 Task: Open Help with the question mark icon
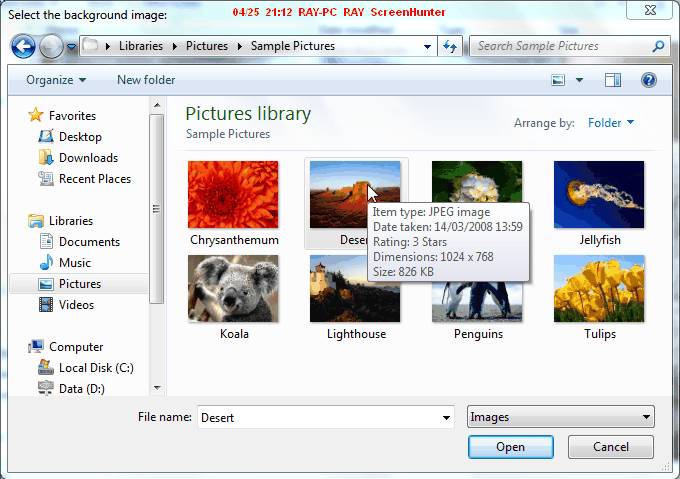click(x=649, y=80)
